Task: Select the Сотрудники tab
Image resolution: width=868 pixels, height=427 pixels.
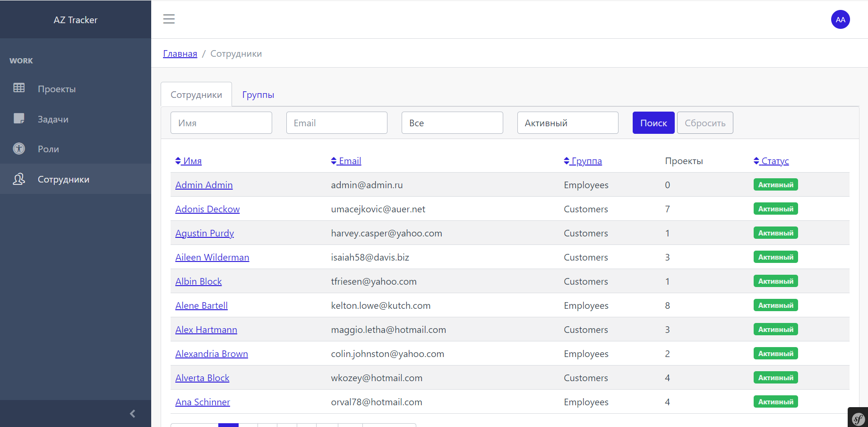Action: pyautogui.click(x=196, y=95)
